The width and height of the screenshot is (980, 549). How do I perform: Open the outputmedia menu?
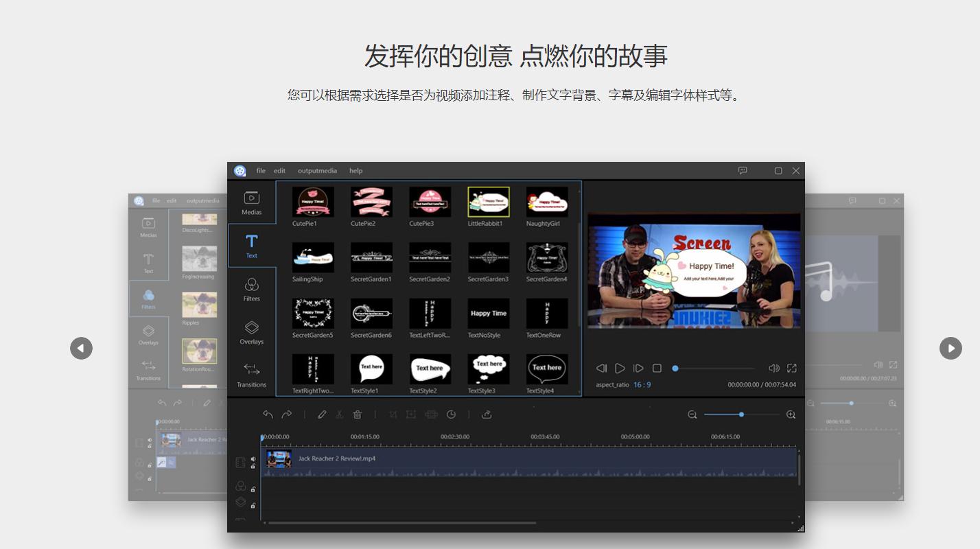tap(317, 170)
